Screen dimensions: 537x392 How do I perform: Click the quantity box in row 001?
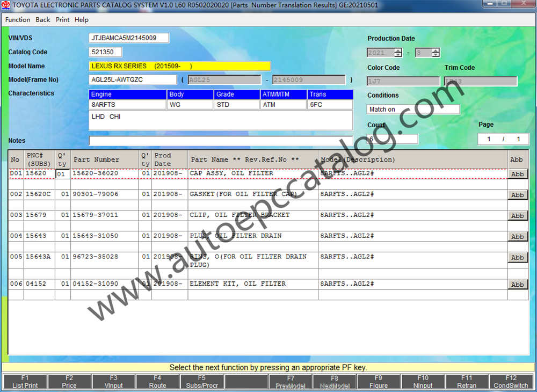(x=62, y=174)
